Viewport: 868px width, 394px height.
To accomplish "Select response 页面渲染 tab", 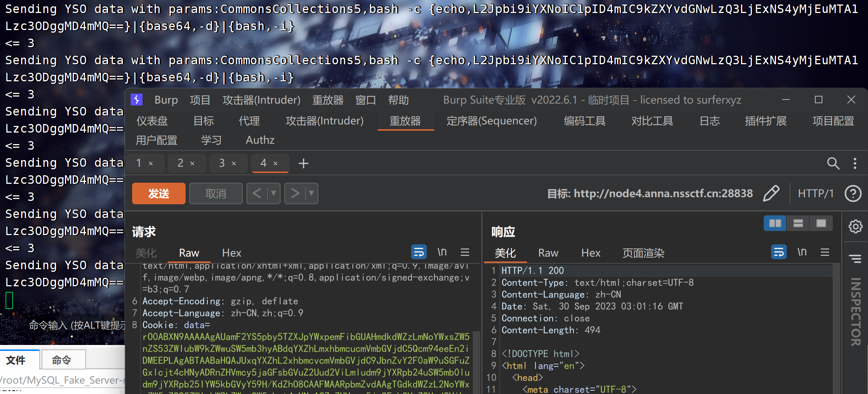I will pos(643,253).
